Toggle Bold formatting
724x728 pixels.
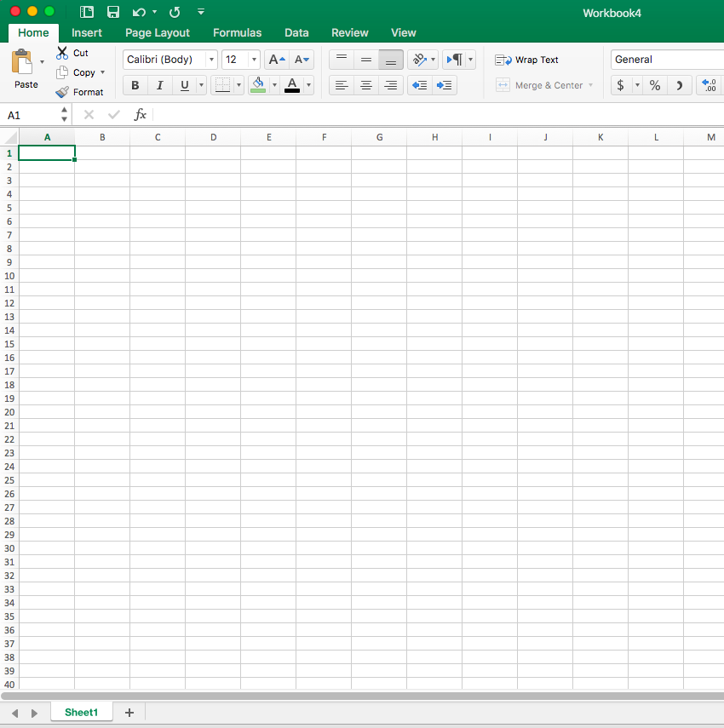[x=135, y=85]
